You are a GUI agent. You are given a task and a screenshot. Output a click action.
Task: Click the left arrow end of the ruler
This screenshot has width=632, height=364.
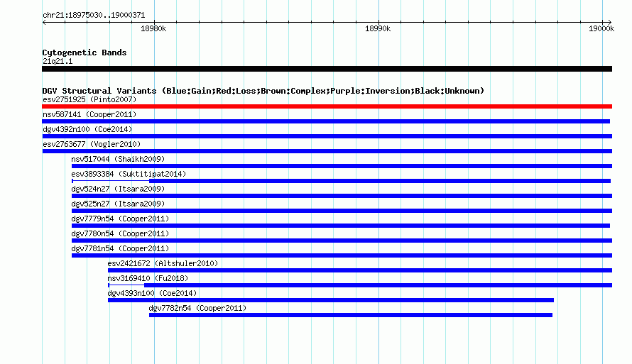[44, 22]
